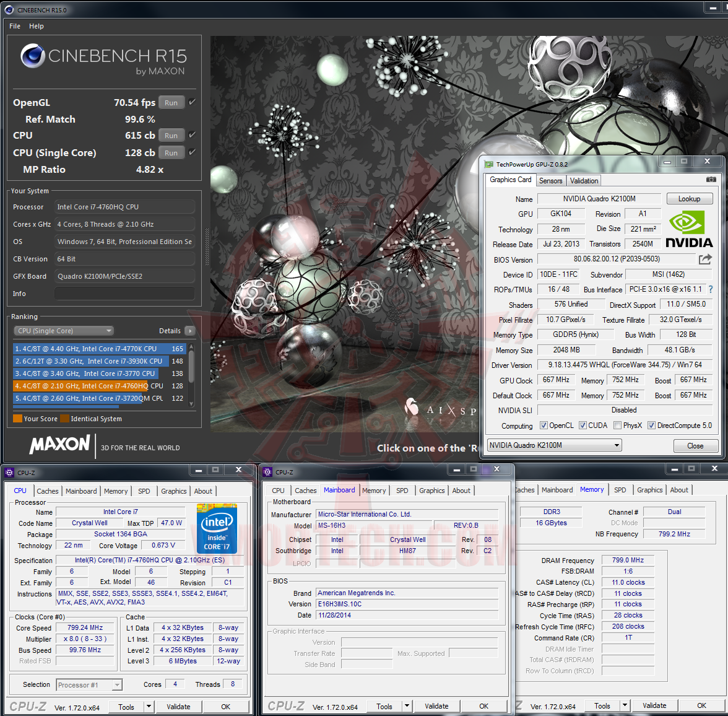This screenshot has height=716, width=728.
Task: Click the first CPU-Z window title icon
Action: (x=9, y=473)
